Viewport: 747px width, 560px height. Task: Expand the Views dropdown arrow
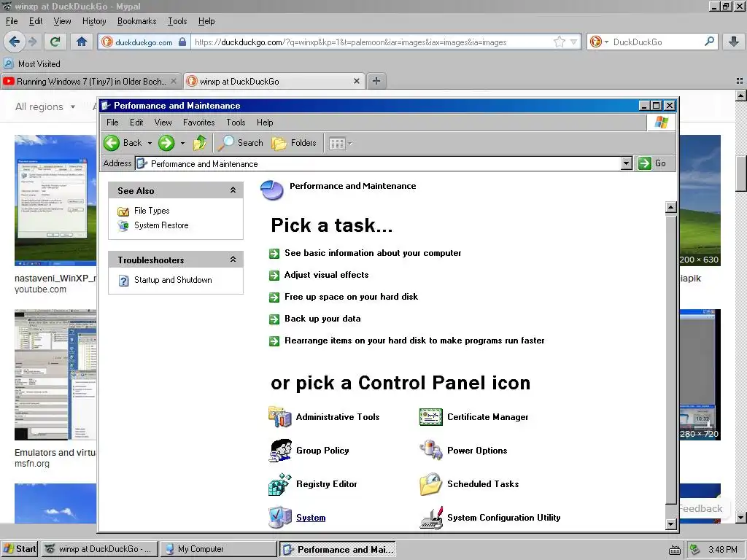pyautogui.click(x=351, y=144)
